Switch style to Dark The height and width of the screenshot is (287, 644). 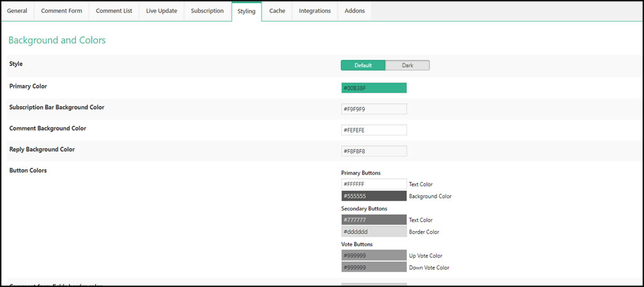(x=408, y=65)
